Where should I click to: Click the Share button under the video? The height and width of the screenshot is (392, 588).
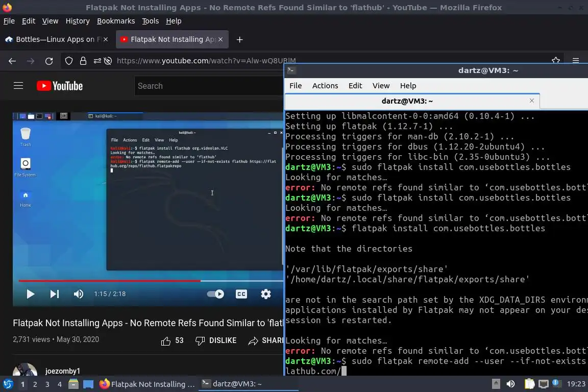[x=266, y=340]
